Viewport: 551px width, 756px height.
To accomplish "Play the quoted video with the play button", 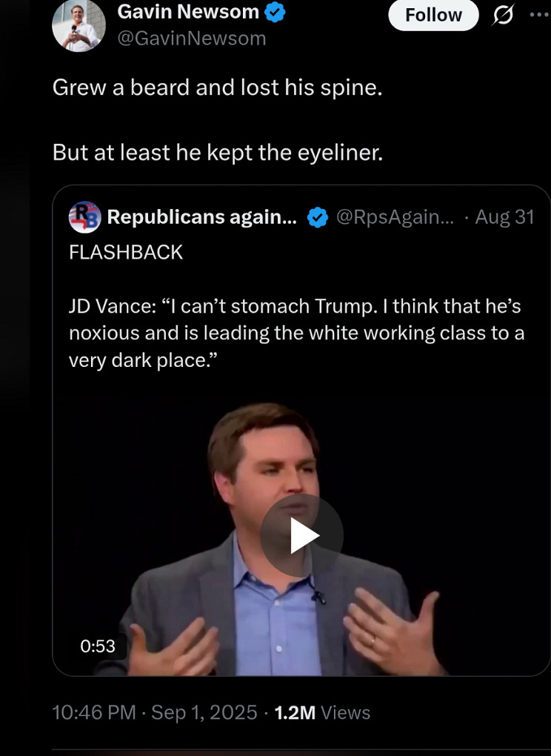I will pos(302,535).
